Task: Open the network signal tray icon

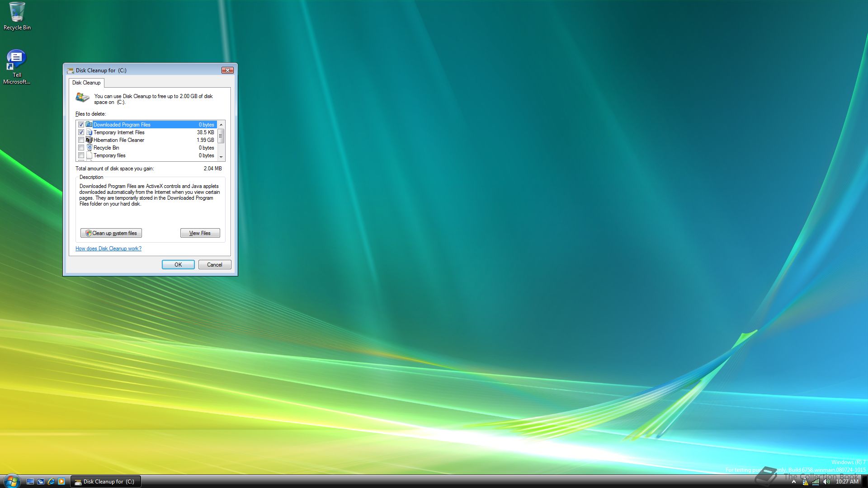Action: point(816,482)
